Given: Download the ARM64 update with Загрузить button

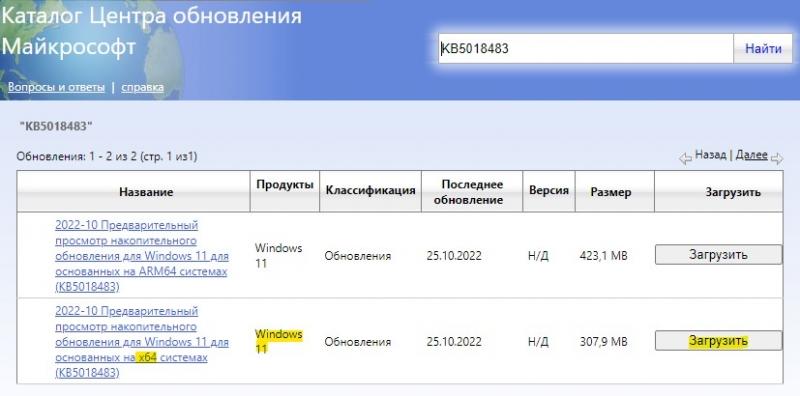Looking at the screenshot, I should point(718,255).
